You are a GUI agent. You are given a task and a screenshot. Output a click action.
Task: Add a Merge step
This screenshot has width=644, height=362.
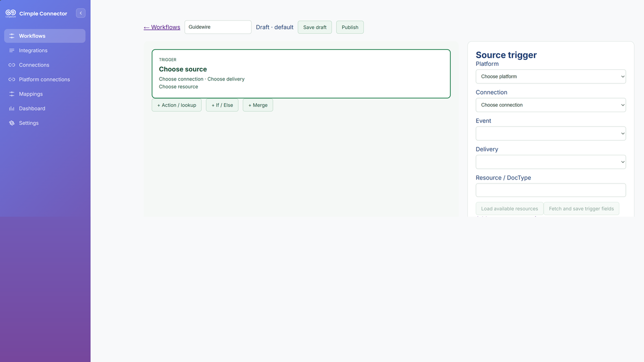pos(258,105)
